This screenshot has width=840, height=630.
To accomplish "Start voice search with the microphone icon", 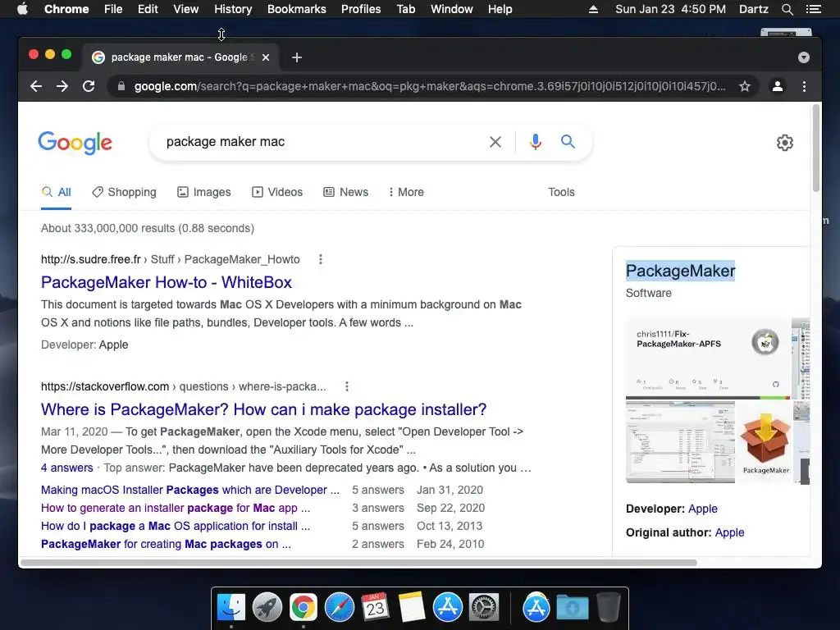I will (x=535, y=142).
